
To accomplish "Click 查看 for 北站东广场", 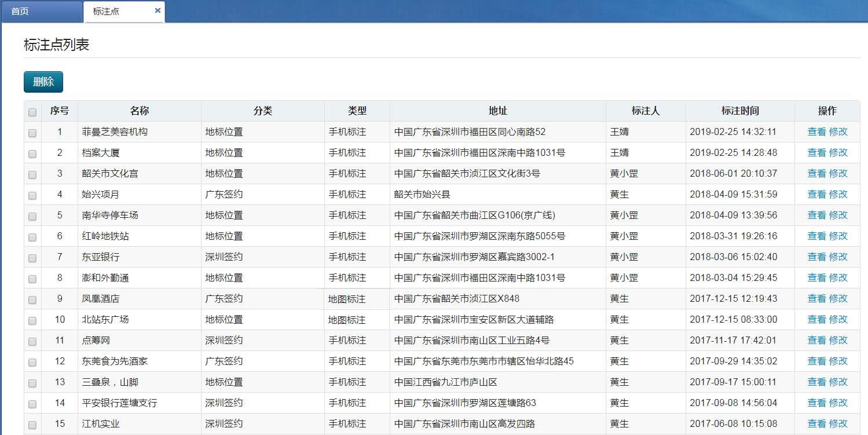I will [816, 319].
